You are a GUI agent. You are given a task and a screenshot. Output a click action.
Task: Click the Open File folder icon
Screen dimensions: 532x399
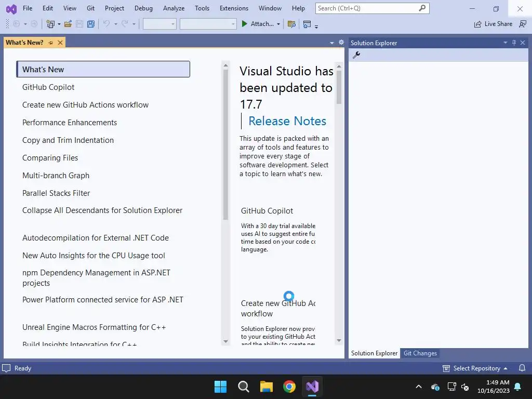pos(68,24)
